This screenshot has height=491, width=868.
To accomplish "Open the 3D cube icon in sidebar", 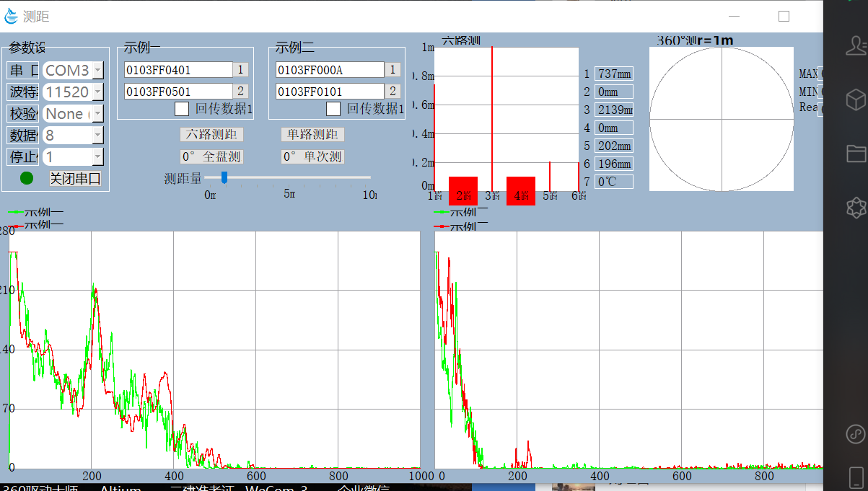I will point(856,99).
